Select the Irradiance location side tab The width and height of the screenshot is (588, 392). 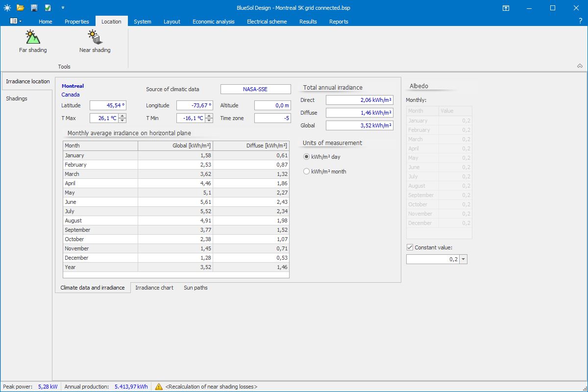[x=27, y=81]
